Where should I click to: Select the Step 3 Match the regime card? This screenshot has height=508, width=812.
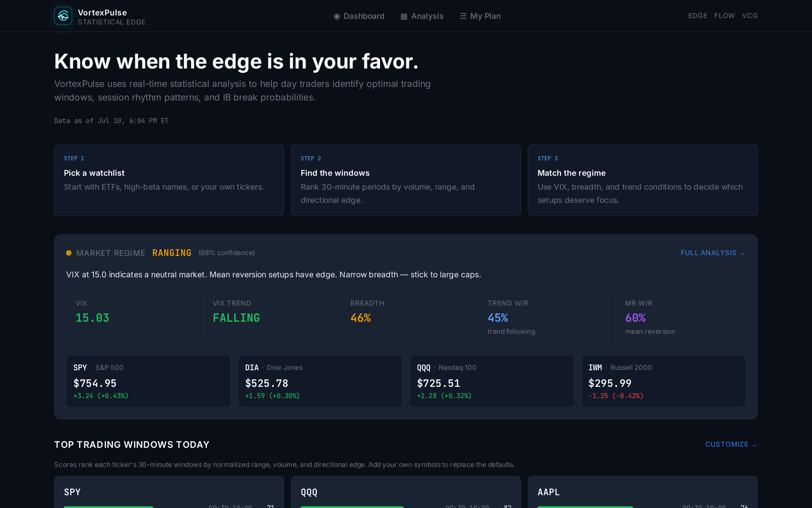tap(643, 180)
